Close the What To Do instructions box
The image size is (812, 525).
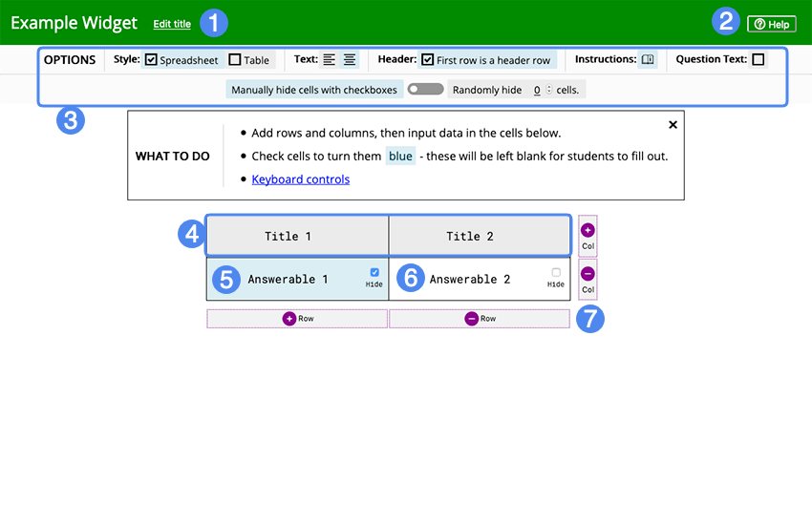(673, 125)
